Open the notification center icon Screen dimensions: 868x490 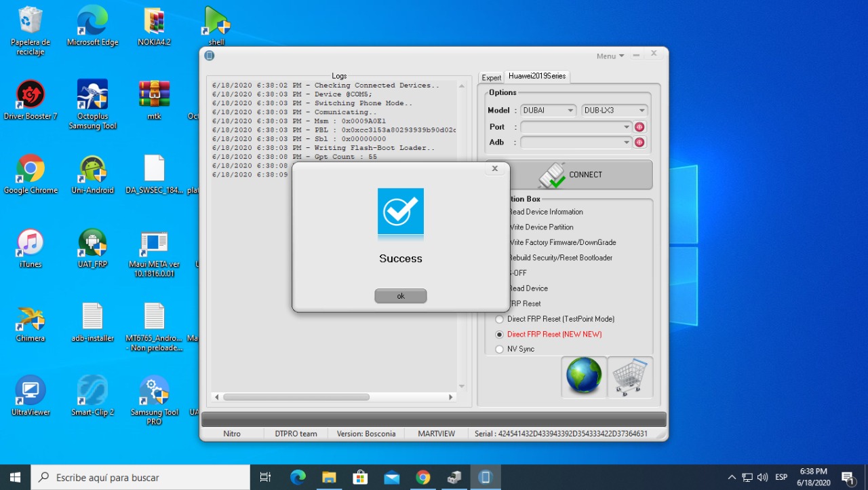pos(848,477)
